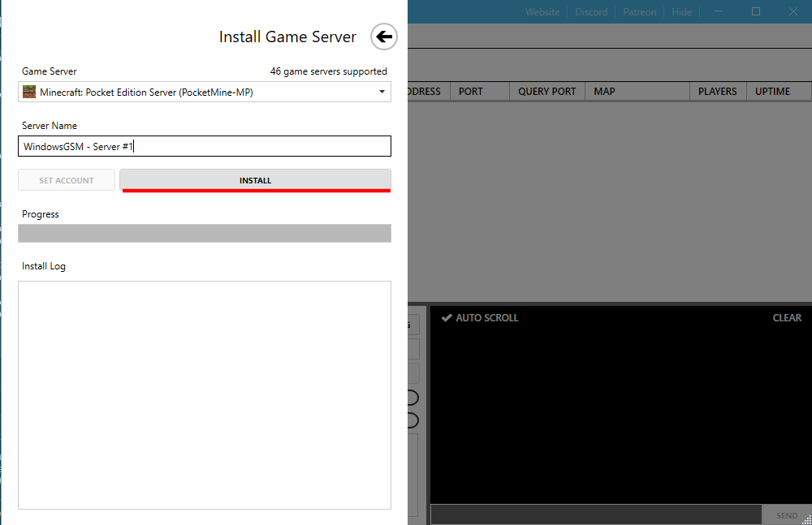
Task: Click the CLEAR console button
Action: [x=787, y=318]
